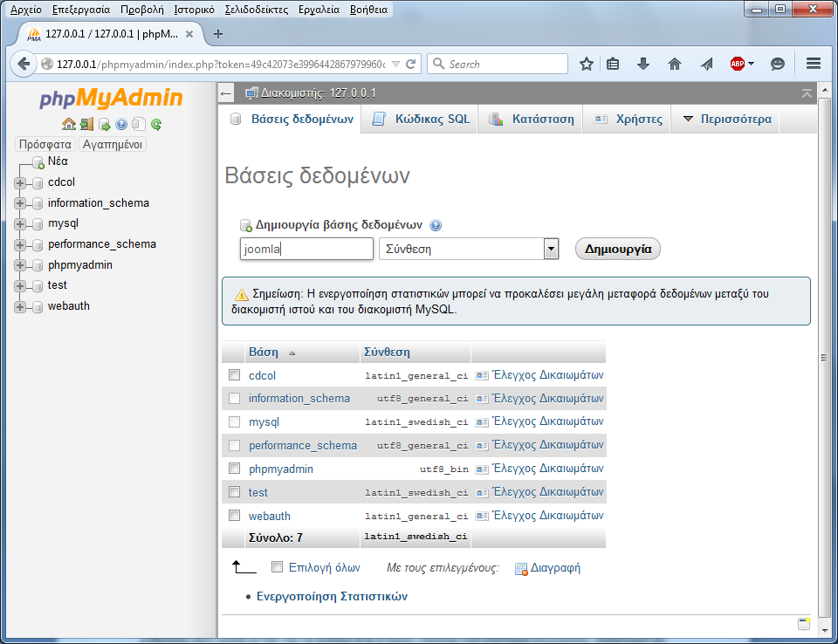Viewport: 838px width, 644px height.
Task: Open the console icon at bottom right
Action: (804, 623)
